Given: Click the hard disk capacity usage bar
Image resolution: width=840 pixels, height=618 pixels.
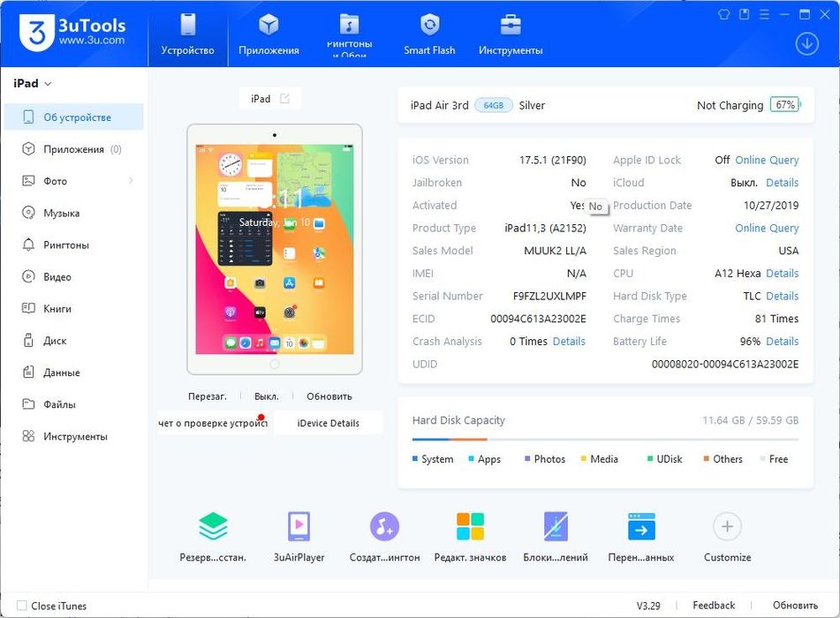Looking at the screenshot, I should (605, 440).
